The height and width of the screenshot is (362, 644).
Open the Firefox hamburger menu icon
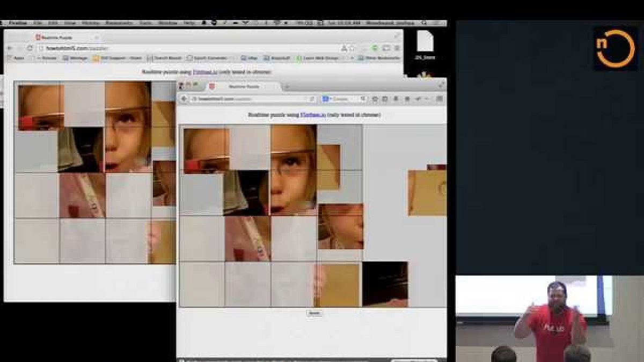point(439,99)
